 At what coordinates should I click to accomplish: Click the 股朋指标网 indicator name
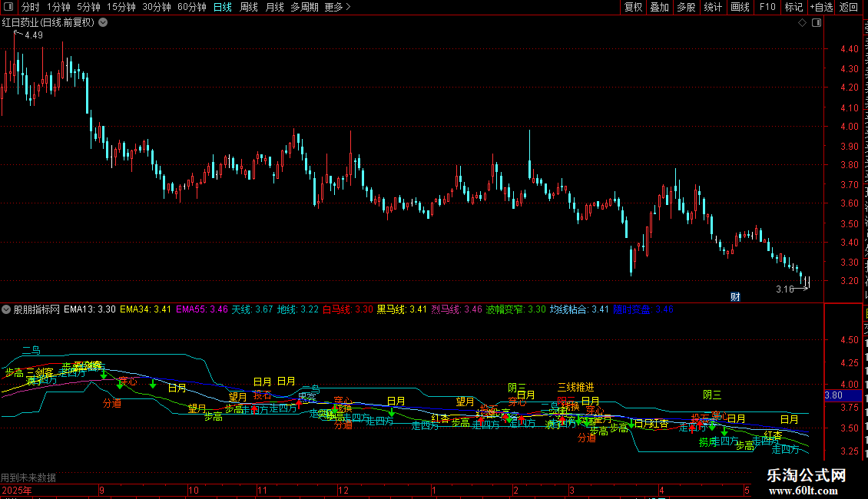tap(37, 310)
